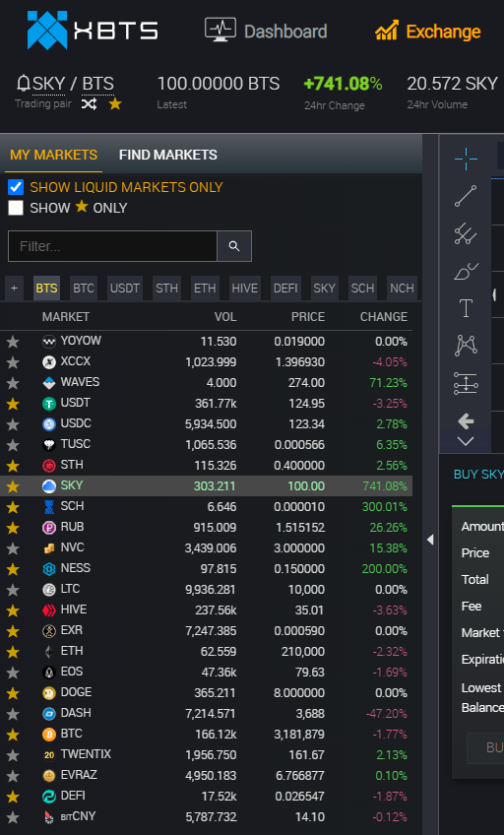Viewport: 504px width, 835px height.
Task: Add a quote asset with plus tab
Action: pos(15,289)
